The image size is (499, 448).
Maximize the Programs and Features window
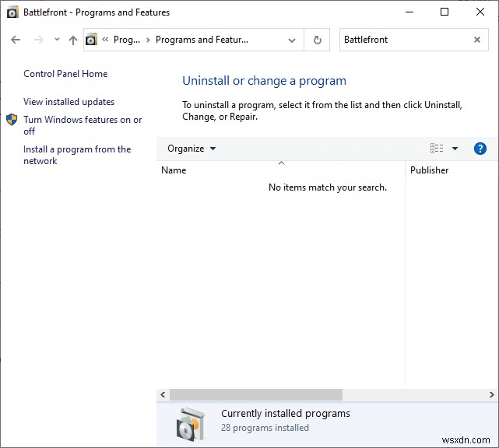[445, 12]
